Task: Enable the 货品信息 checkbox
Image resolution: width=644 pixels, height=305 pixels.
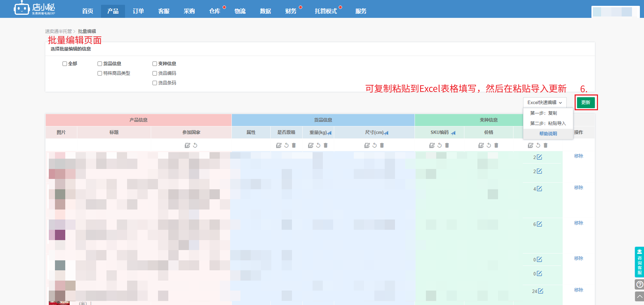Action: pos(100,64)
